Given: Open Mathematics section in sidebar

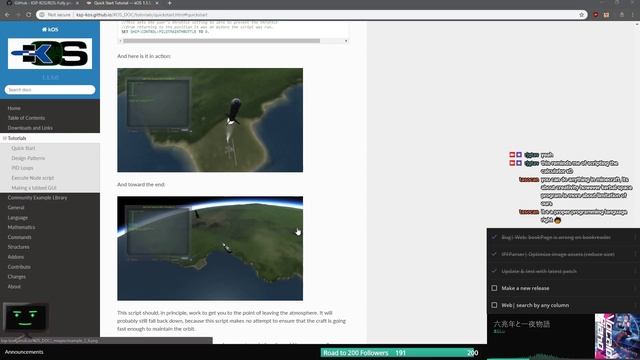Looking at the screenshot, I should [x=21, y=227].
